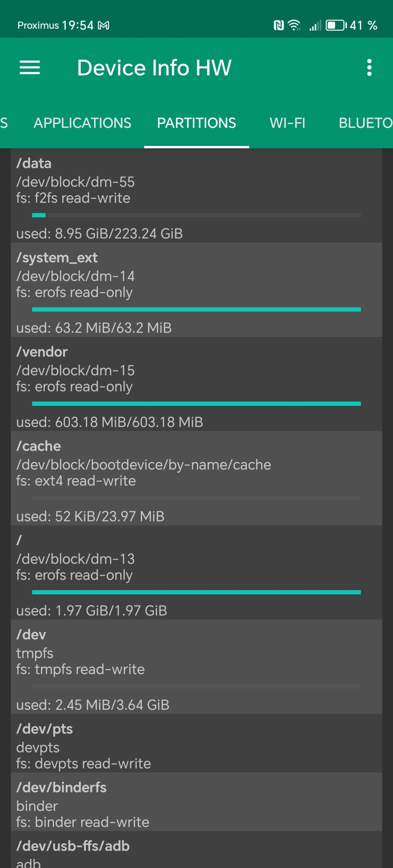Screen dimensions: 393x868
Task: Tap the battery indicator icon
Action: coord(336,25)
